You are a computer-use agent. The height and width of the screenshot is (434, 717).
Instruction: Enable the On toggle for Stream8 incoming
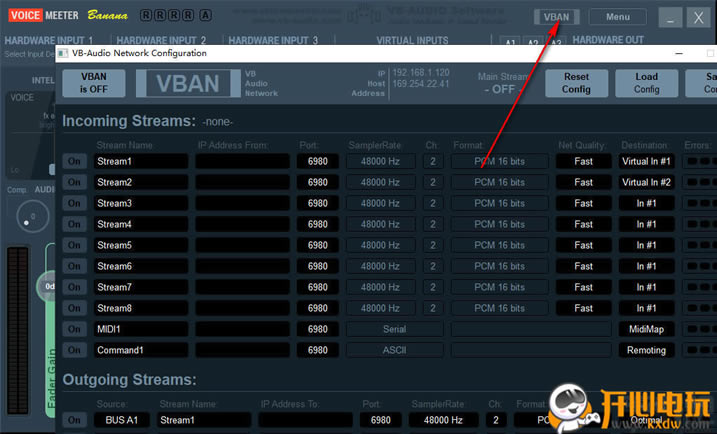74,308
